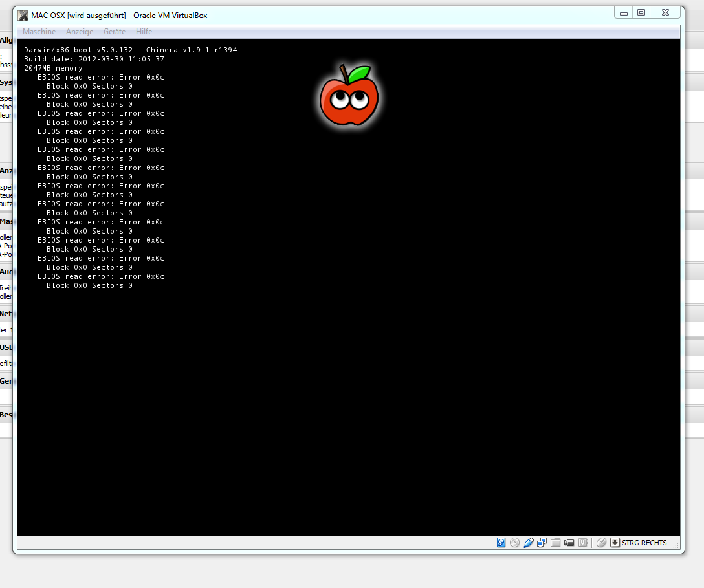The width and height of the screenshot is (704, 588).
Task: Minimize the VirtualBox VM window
Action: click(623, 13)
